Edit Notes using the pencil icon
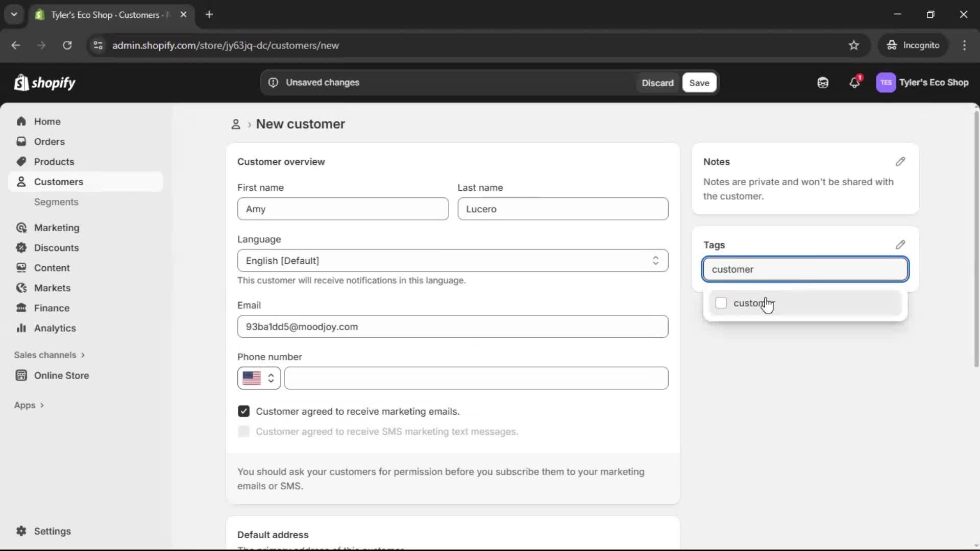980x551 pixels. (900, 162)
